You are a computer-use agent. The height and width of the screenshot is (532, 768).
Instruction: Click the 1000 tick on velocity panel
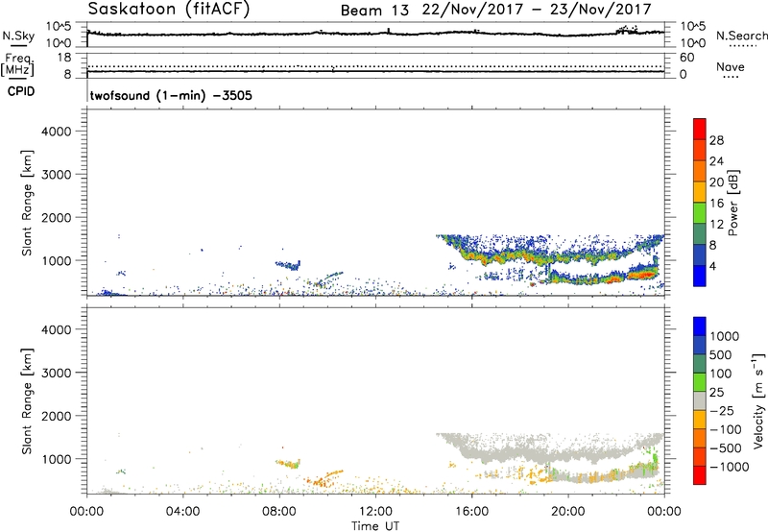[56, 459]
